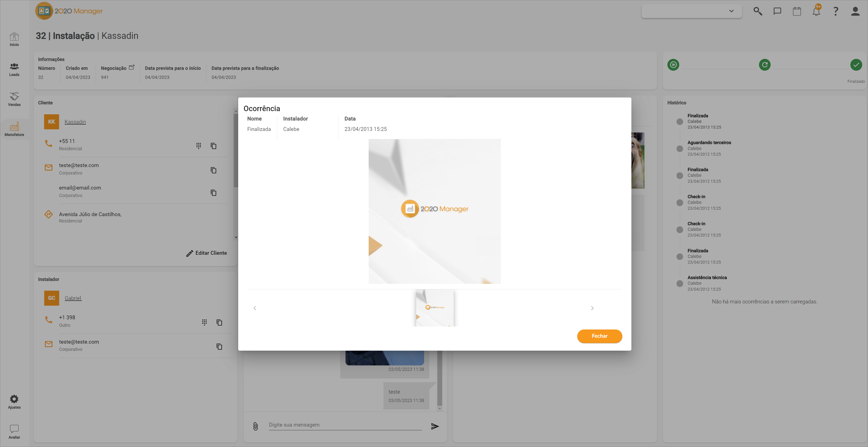The width and height of the screenshot is (868, 447).
Task: Open dial pad for +55 11 phone
Action: pyautogui.click(x=198, y=145)
